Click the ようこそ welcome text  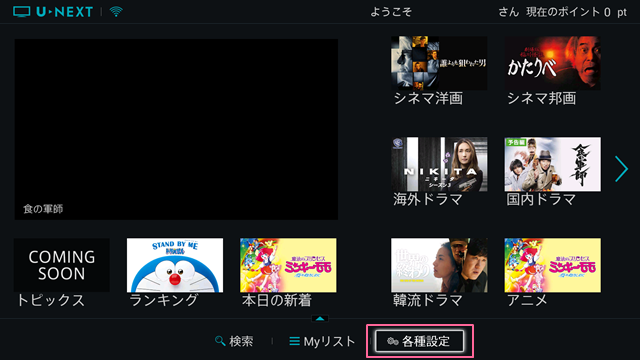pyautogui.click(x=391, y=12)
